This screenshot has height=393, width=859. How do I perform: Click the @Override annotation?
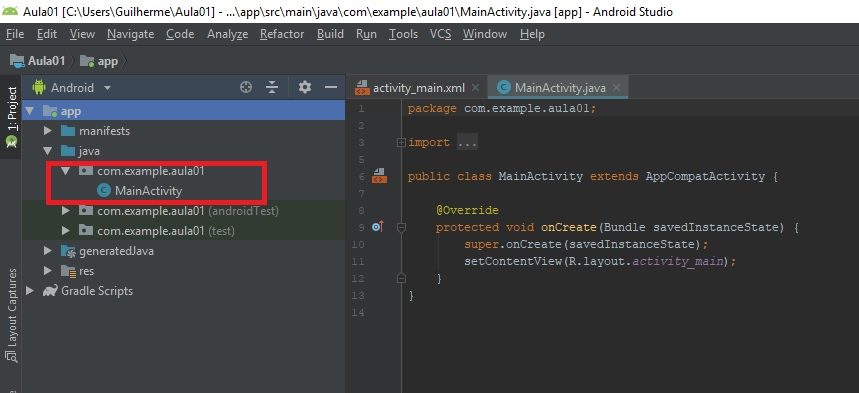pyautogui.click(x=467, y=210)
